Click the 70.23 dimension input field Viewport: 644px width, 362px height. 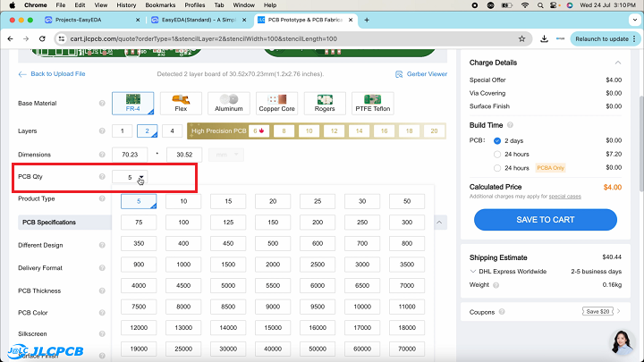[130, 155]
